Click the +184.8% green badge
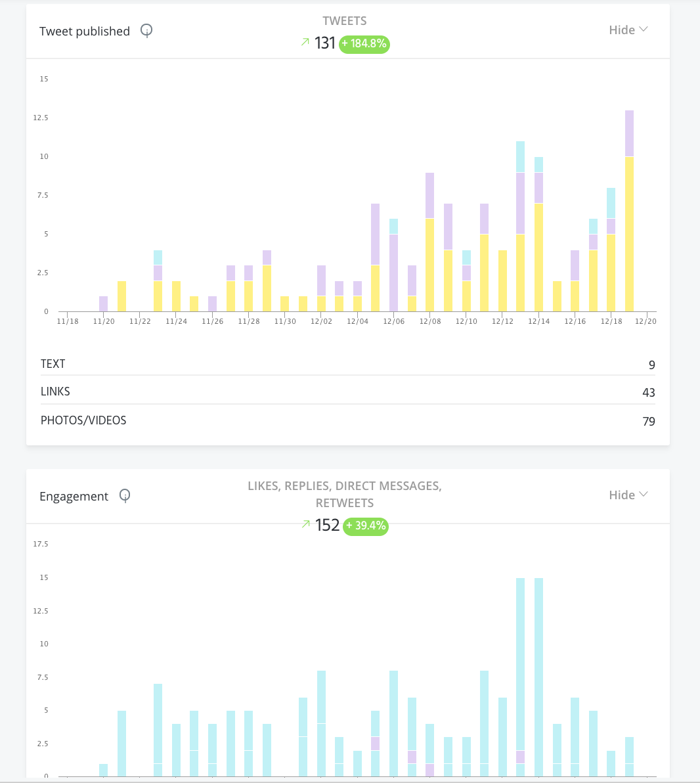Screen dimensions: 700x783 [364, 44]
